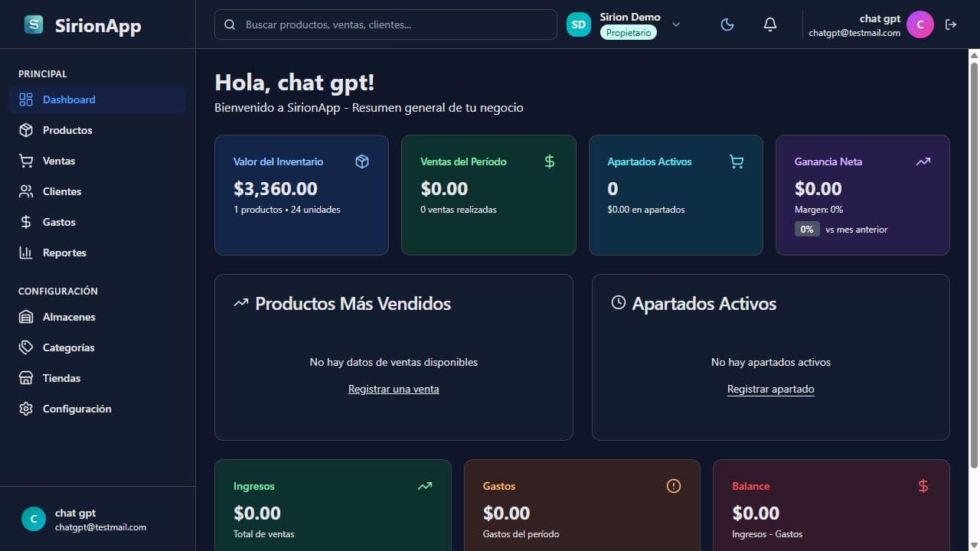Click the SD store avatar badge

(579, 24)
